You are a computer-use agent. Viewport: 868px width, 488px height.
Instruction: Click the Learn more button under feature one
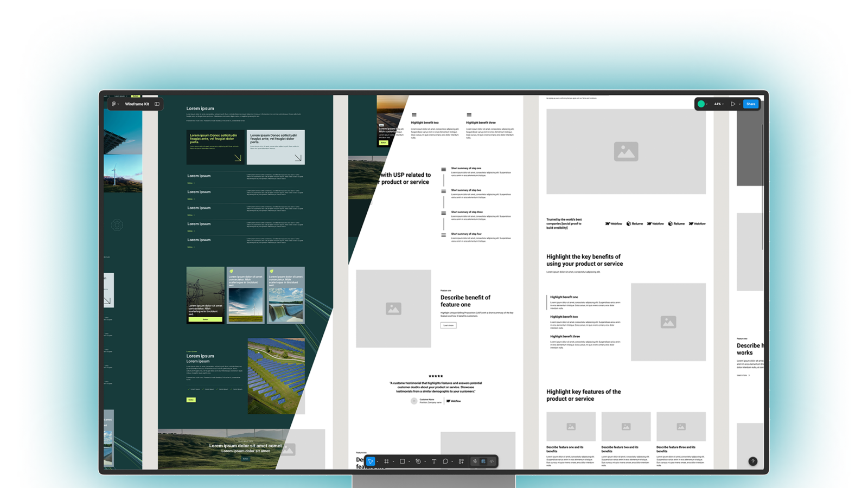(448, 325)
